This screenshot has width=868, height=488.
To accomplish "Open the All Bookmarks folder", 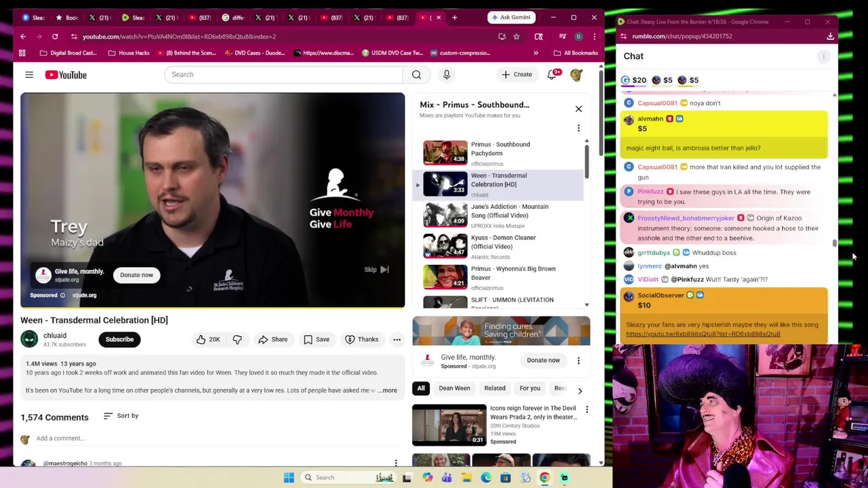I will (576, 53).
